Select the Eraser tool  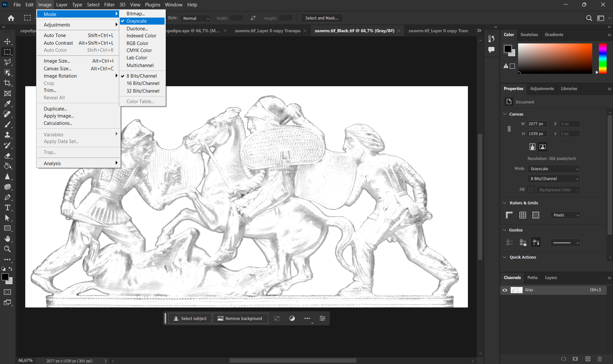(x=7, y=156)
